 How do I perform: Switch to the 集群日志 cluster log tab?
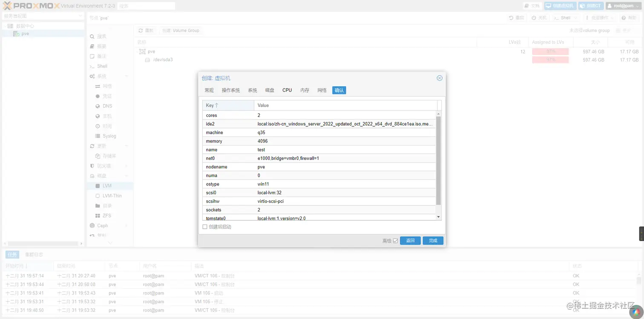[34, 255]
